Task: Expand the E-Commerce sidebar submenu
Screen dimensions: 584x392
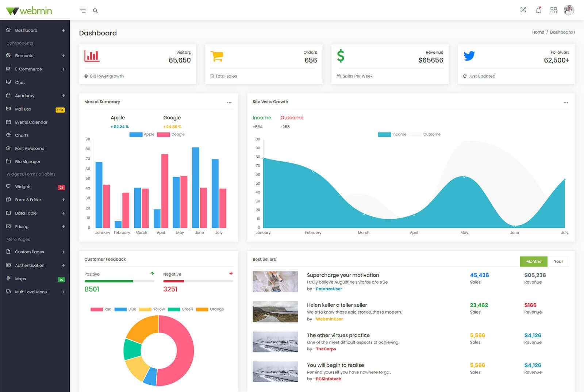Action: coord(63,69)
